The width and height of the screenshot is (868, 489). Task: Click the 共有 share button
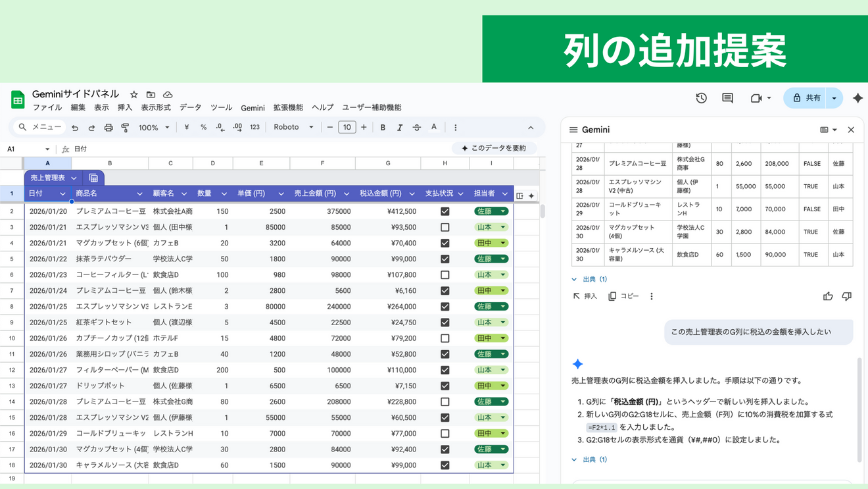[x=805, y=98]
